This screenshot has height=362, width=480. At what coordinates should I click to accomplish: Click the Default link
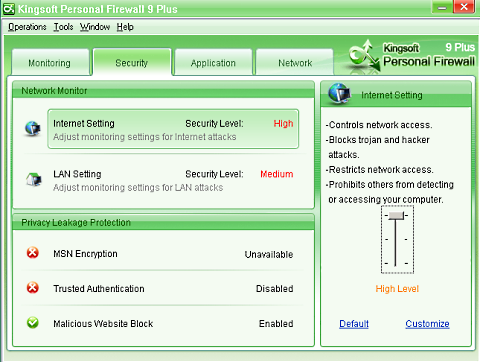tap(354, 324)
